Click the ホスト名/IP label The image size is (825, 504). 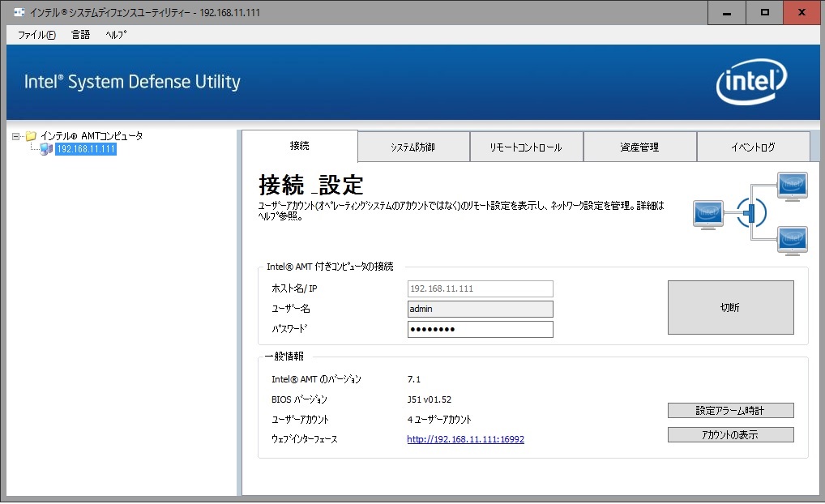[x=294, y=288]
